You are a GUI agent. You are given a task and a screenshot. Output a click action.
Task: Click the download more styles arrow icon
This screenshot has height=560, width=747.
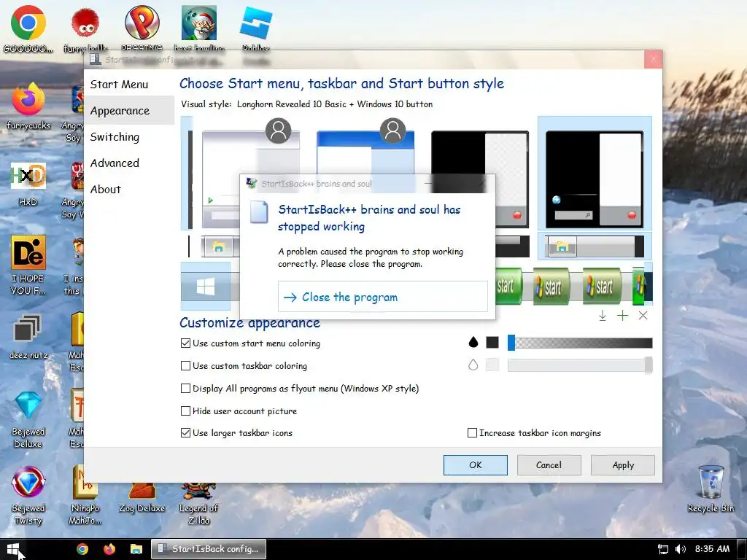coord(602,315)
